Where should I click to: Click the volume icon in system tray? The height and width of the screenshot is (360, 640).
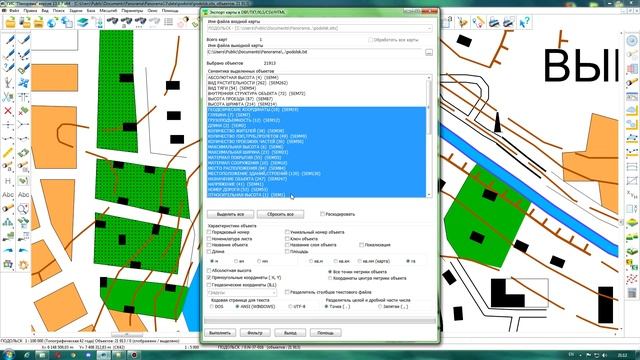tap(604, 355)
